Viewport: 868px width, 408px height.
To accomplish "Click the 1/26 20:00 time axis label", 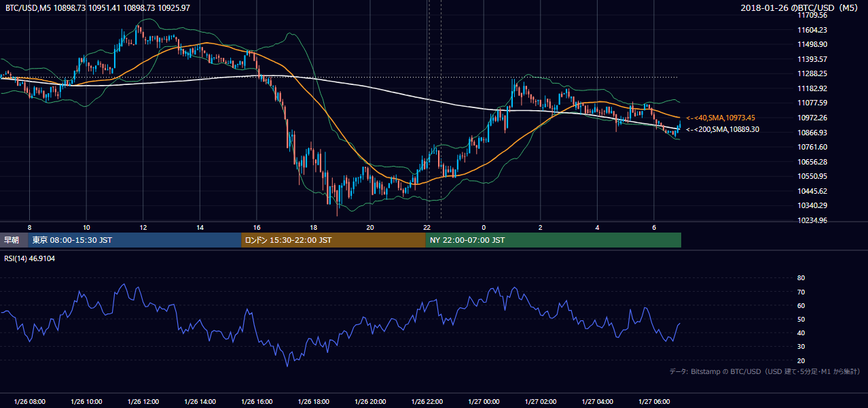I will (x=370, y=402).
